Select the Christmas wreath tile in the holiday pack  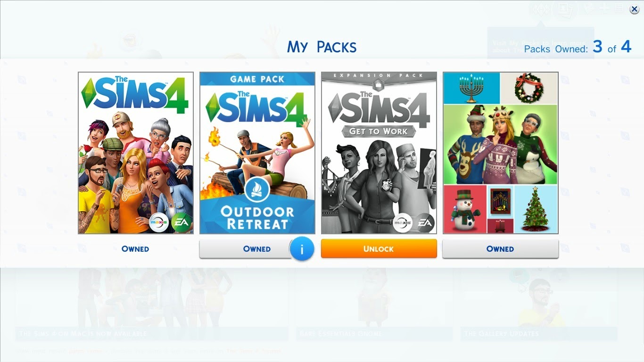click(x=529, y=88)
